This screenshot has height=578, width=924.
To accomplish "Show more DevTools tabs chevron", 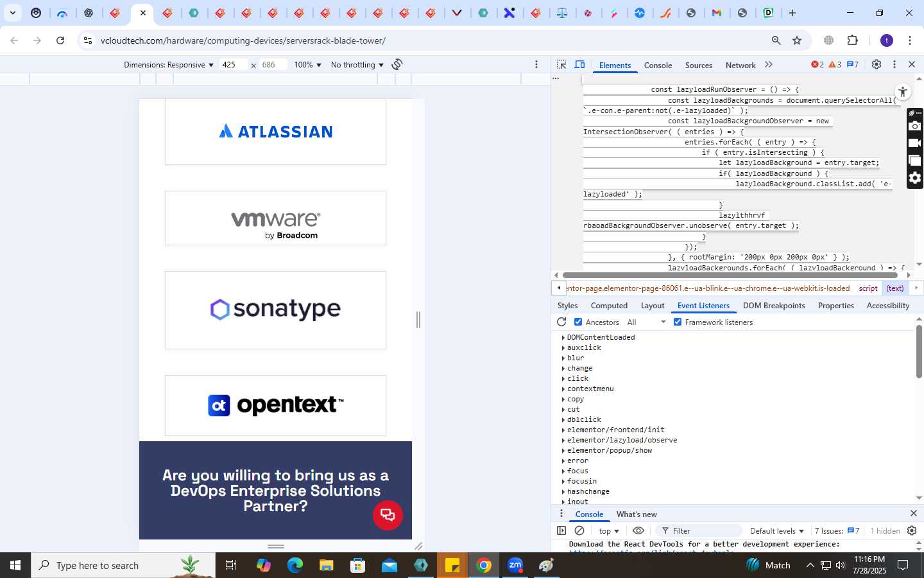I will click(x=769, y=65).
